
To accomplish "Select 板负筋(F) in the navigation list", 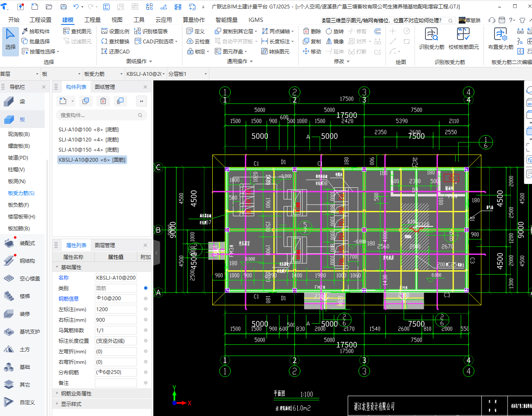I will pyautogui.click(x=19, y=205).
